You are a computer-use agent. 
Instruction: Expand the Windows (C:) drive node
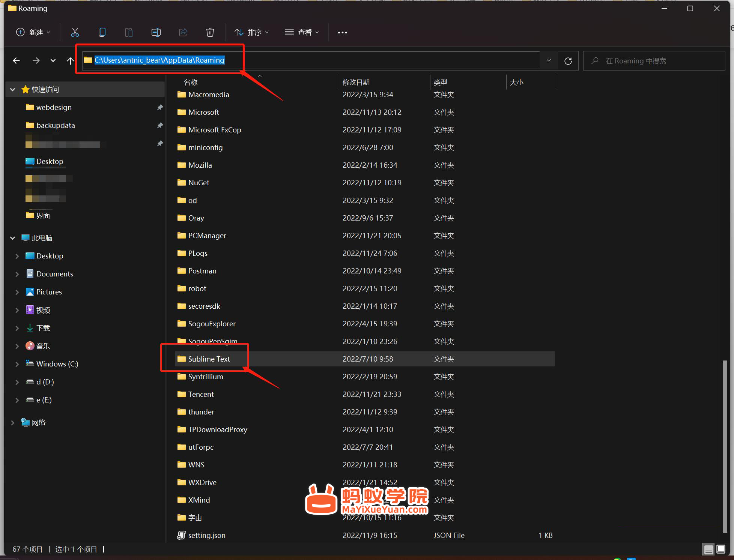point(17,364)
